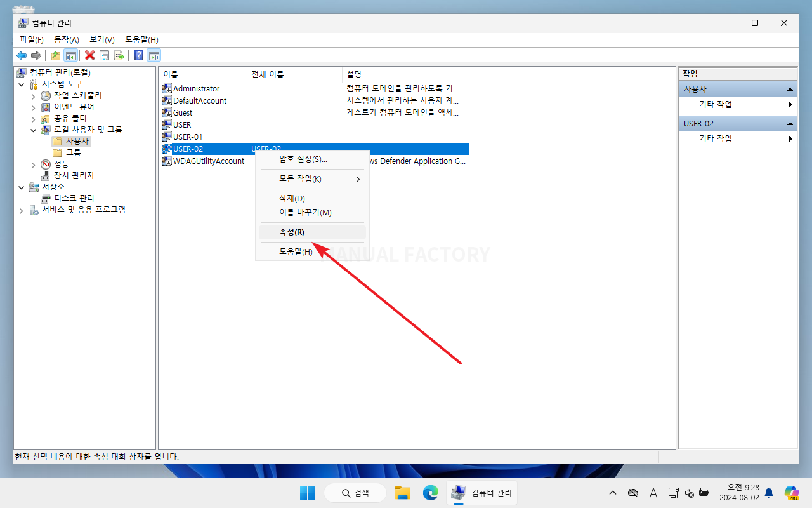Click the muted volume tray icon
Screen dimensions: 812x508
click(x=690, y=493)
